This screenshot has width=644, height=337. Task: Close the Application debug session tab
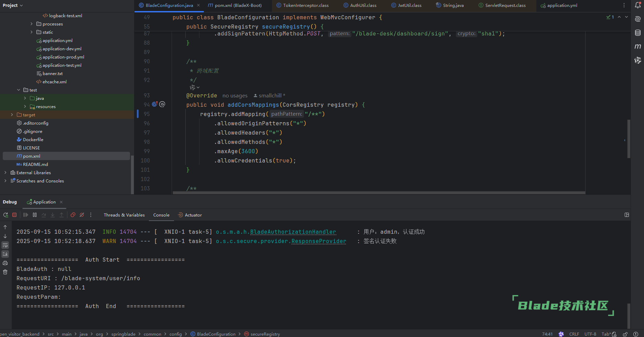coord(61,202)
